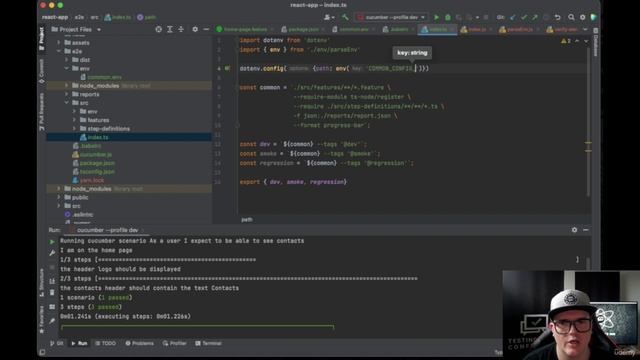Open the TODO tool window tab

click(105, 343)
